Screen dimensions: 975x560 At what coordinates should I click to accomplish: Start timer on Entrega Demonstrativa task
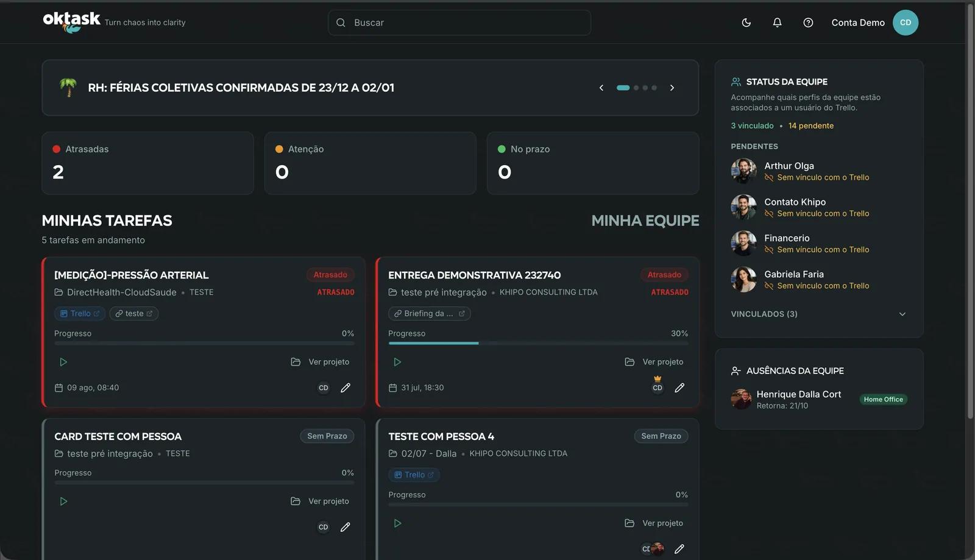coord(397,362)
